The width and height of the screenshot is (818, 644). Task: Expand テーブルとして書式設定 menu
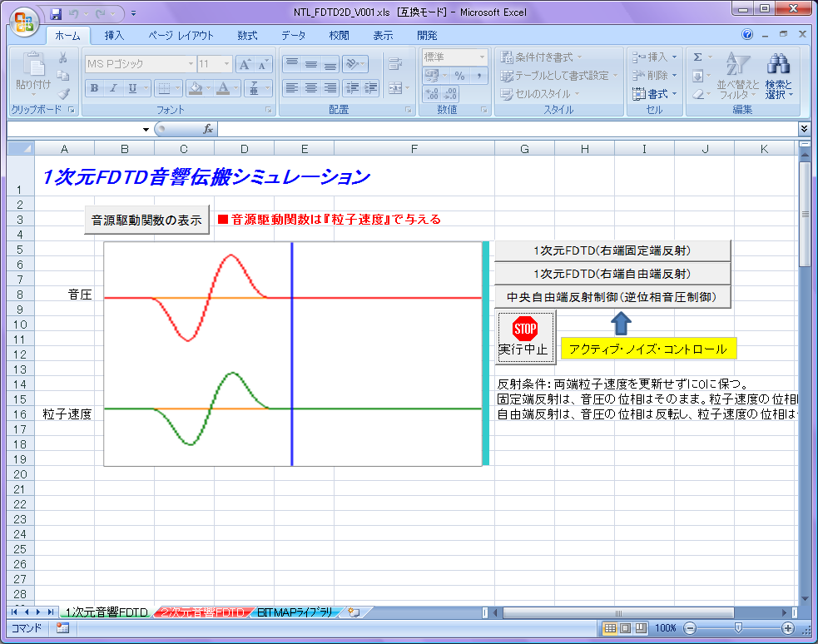558,77
